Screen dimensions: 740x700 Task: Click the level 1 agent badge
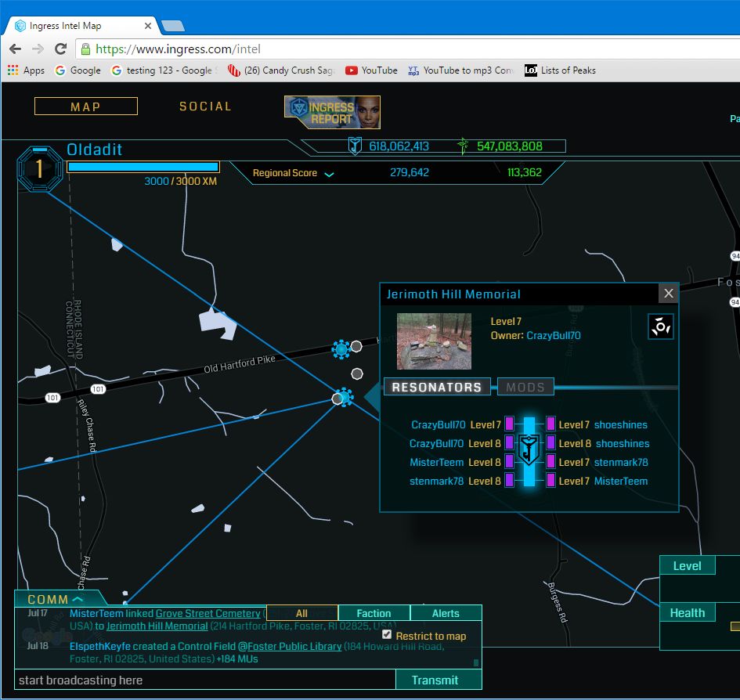pos(40,169)
